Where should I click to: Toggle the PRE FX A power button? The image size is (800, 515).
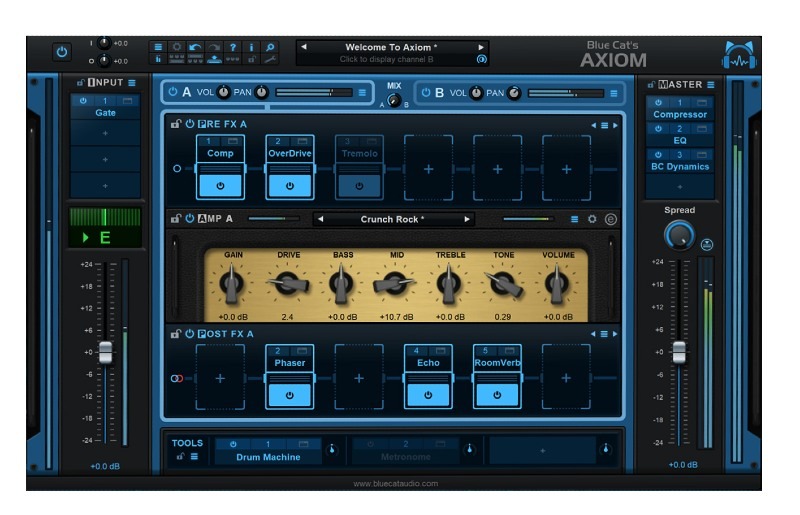point(189,124)
